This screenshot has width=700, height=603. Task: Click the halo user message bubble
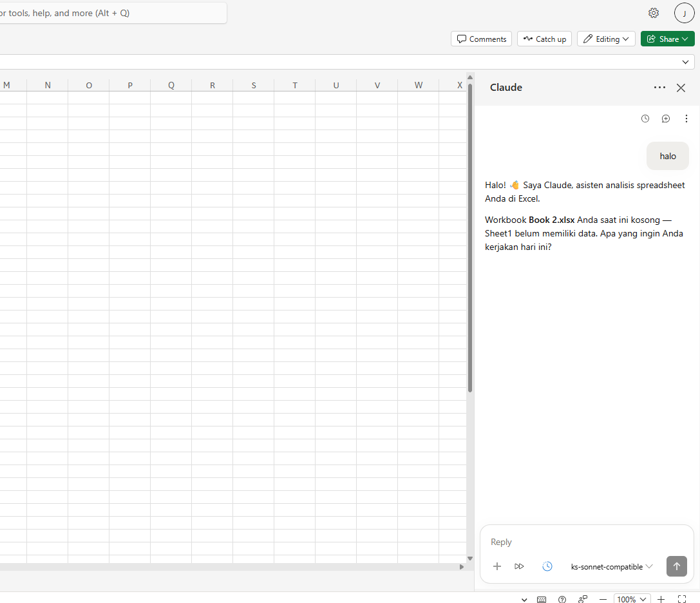pos(667,156)
